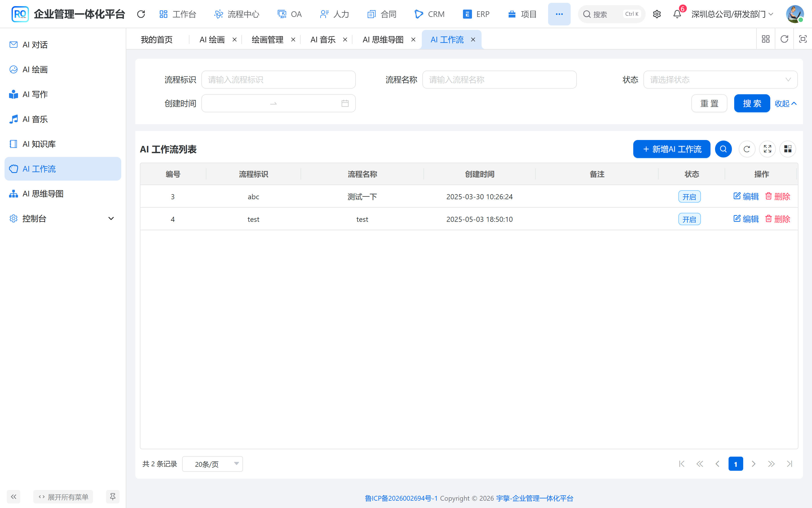Refresh the current tab page icon

[x=784, y=39]
